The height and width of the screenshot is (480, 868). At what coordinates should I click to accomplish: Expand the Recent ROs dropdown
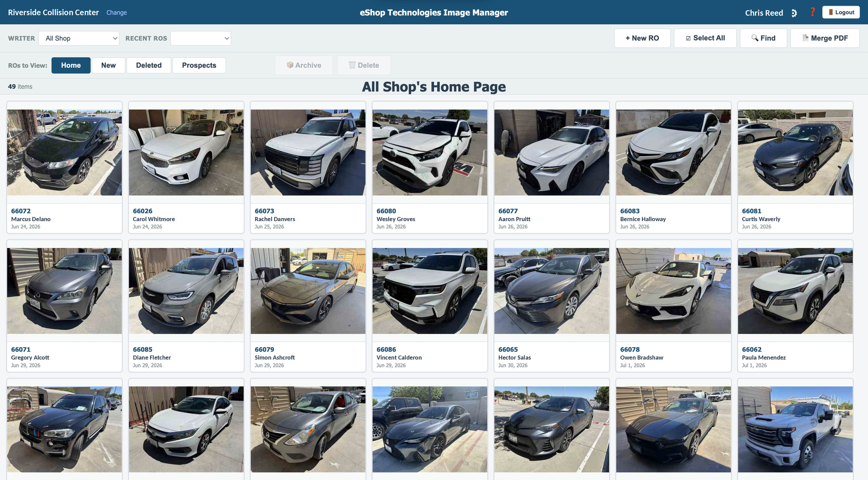click(x=201, y=38)
